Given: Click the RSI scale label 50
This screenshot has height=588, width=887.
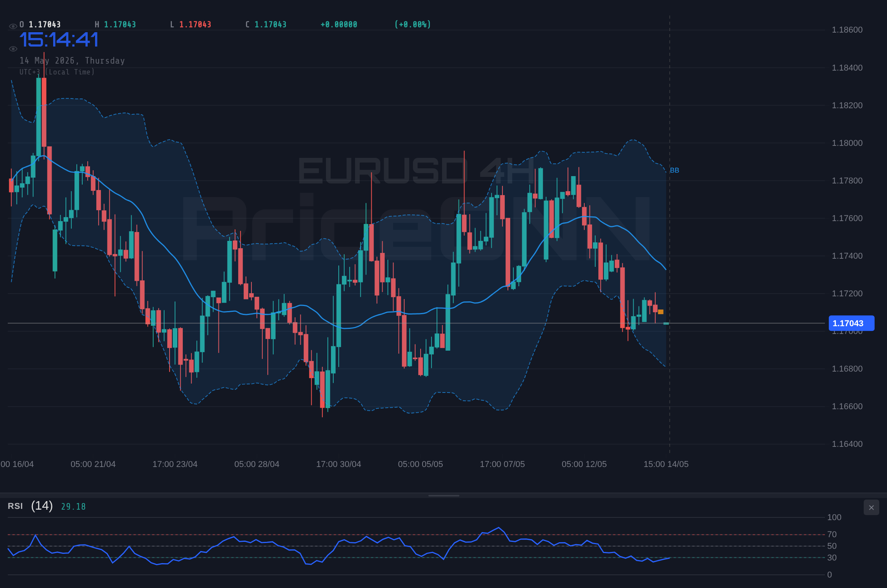Looking at the screenshot, I should pyautogui.click(x=832, y=546).
